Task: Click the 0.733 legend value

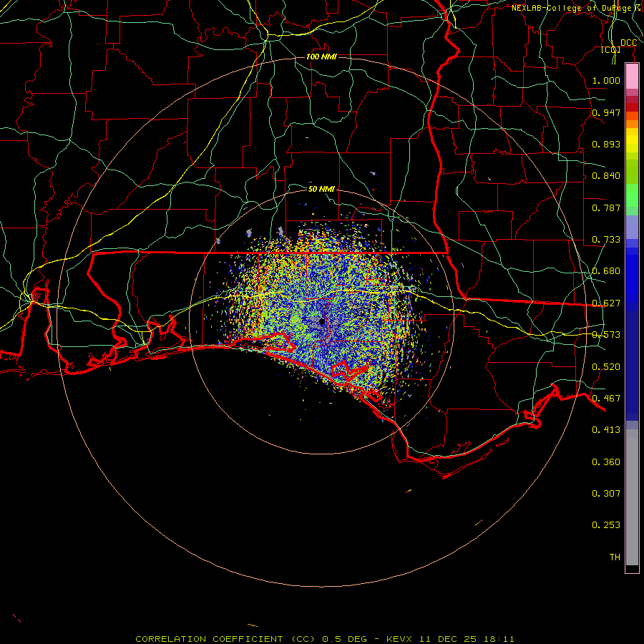Action: pos(606,240)
